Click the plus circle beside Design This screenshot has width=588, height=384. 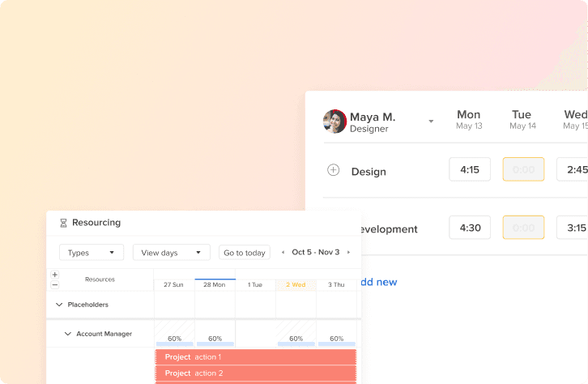click(x=334, y=170)
